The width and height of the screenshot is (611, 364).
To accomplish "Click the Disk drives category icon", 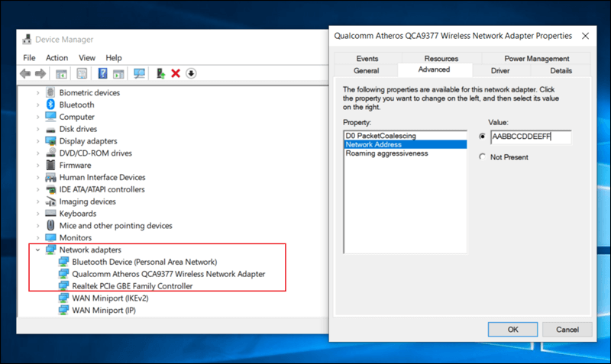I will tap(50, 129).
